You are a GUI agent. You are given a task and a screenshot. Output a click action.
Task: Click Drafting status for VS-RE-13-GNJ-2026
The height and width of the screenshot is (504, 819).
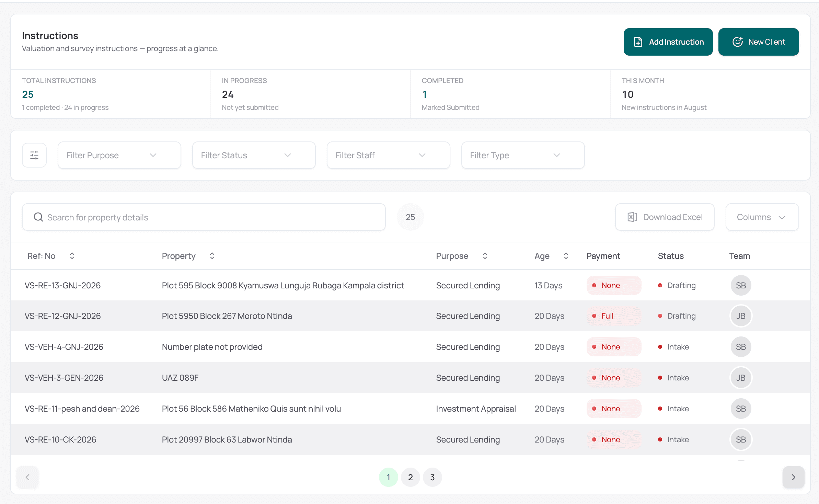coord(677,285)
